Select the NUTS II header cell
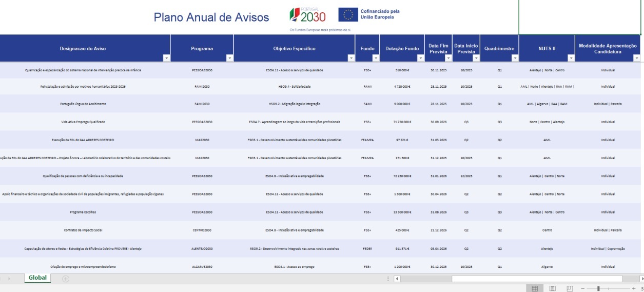The width and height of the screenshot is (644, 292). click(x=547, y=48)
